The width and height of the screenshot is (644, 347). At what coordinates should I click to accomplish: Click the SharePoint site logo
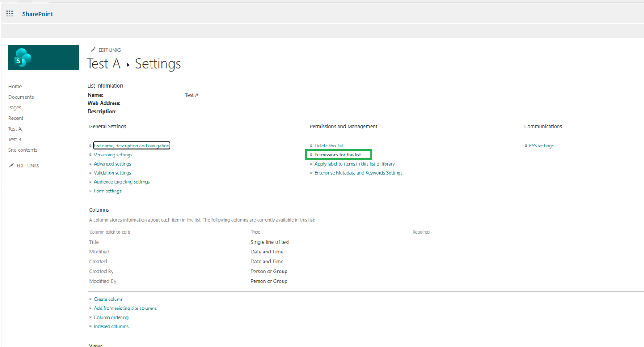(43, 57)
